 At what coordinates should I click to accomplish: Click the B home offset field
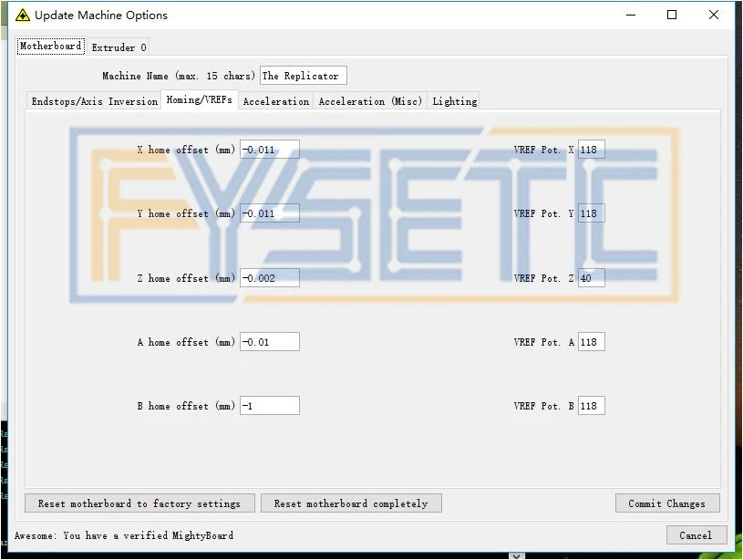[270, 406]
